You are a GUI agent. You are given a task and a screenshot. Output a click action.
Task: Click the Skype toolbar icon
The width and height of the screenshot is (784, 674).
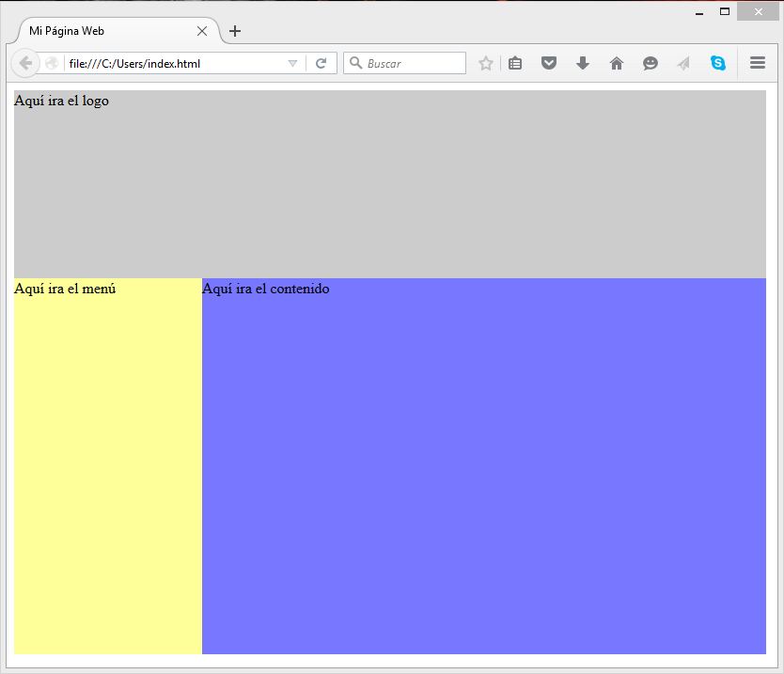(718, 63)
